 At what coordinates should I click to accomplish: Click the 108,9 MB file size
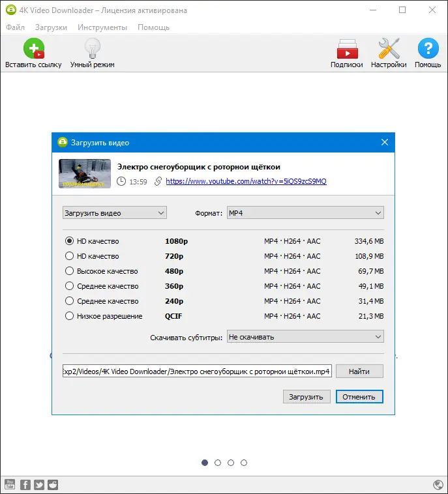click(x=369, y=256)
